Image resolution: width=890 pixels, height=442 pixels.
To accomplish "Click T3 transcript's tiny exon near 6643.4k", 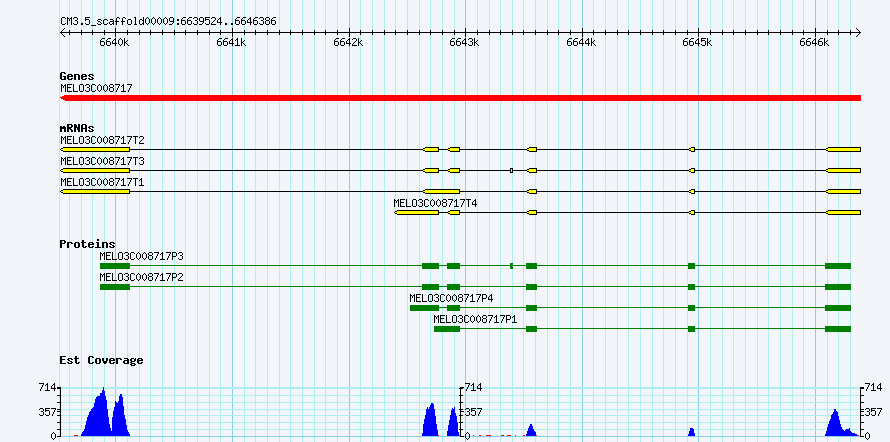I will [511, 170].
